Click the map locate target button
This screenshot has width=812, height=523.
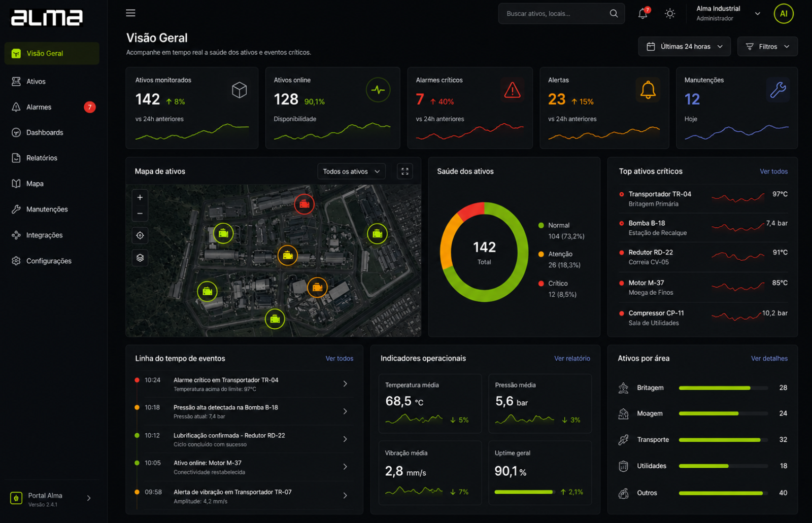click(140, 235)
